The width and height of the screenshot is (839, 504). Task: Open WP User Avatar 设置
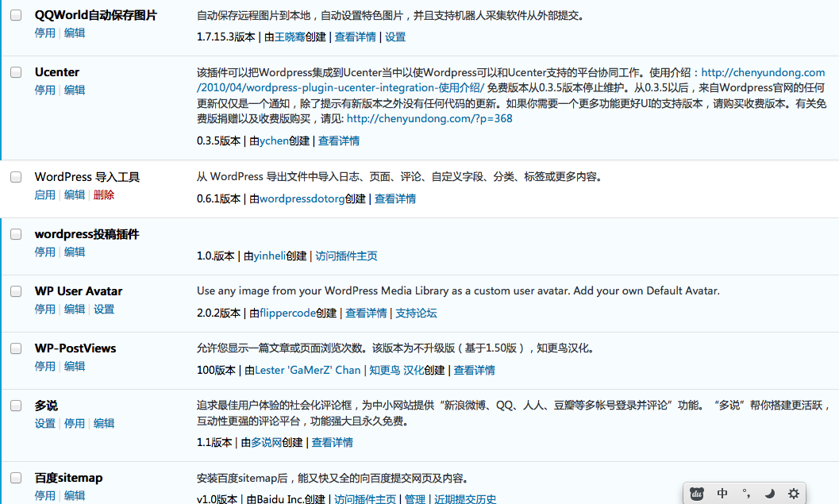pyautogui.click(x=104, y=310)
